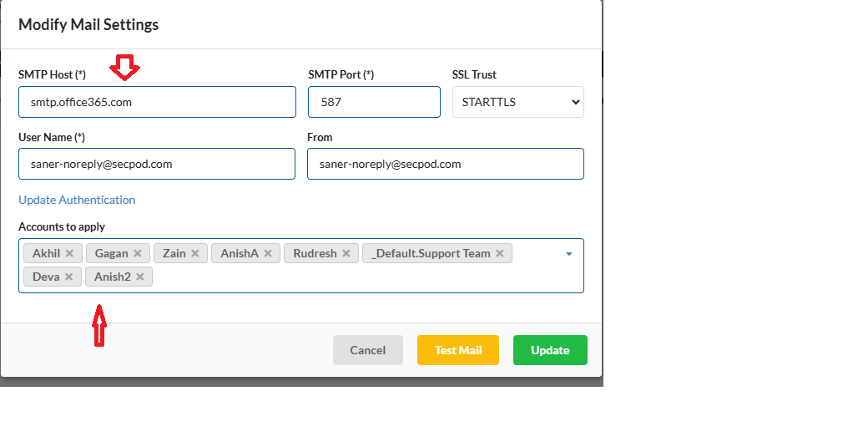
Task: Click the Modify Mail Settings title
Action: [x=88, y=24]
